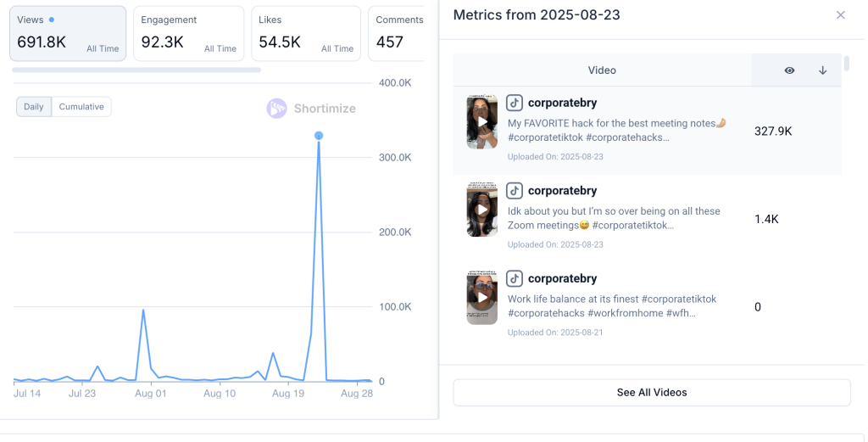Viewport: 868px width, 442px height.
Task: Click the peak data point on chart
Action: click(x=319, y=136)
